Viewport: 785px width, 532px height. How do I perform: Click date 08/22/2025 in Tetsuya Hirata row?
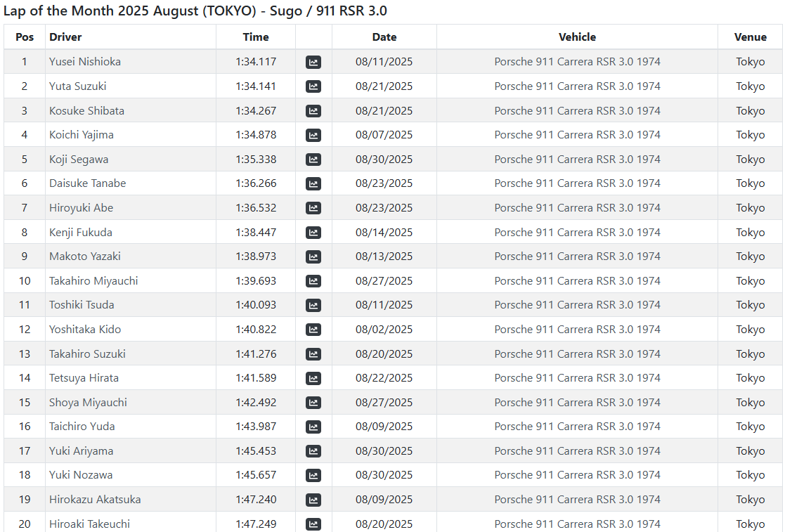pos(384,378)
